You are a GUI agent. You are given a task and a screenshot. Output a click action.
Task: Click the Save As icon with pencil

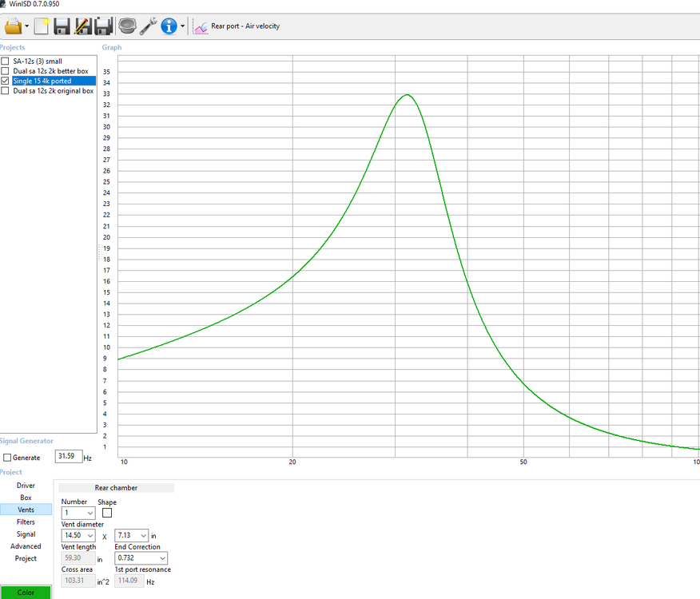coord(83,26)
